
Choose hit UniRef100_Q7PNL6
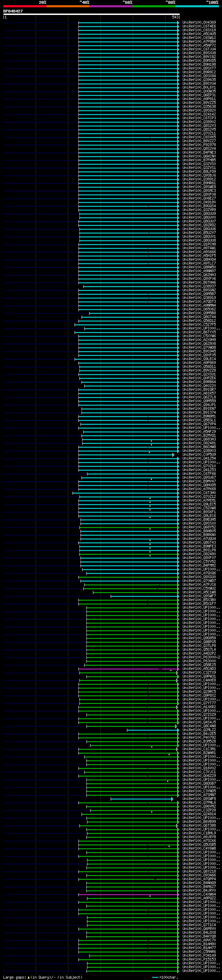pos(199,803)
